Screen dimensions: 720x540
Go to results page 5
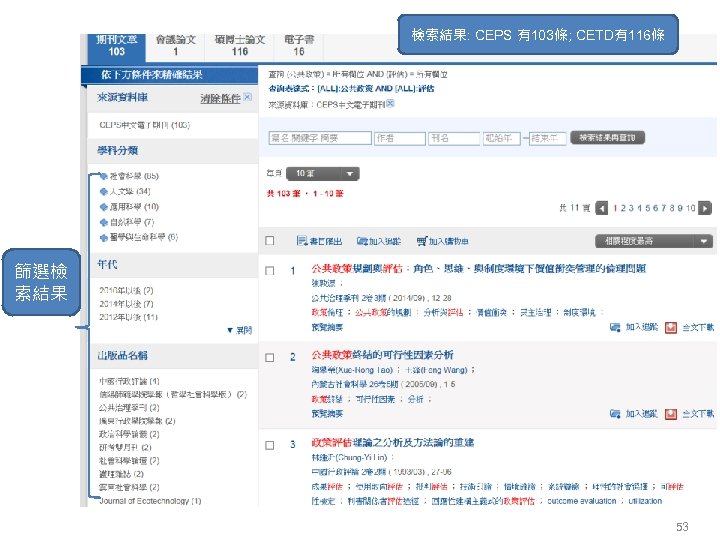point(647,208)
